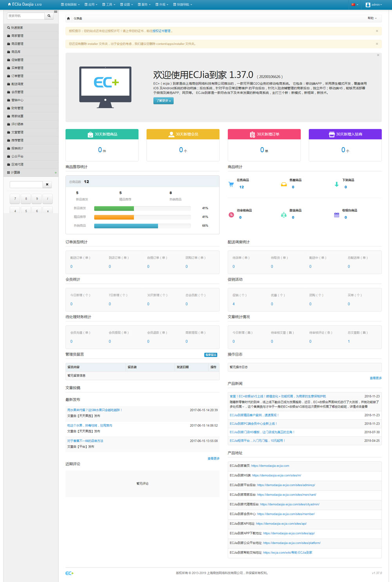Expand the 快捷导航 dropdown
The height and width of the screenshot is (582, 392).
(183, 5)
